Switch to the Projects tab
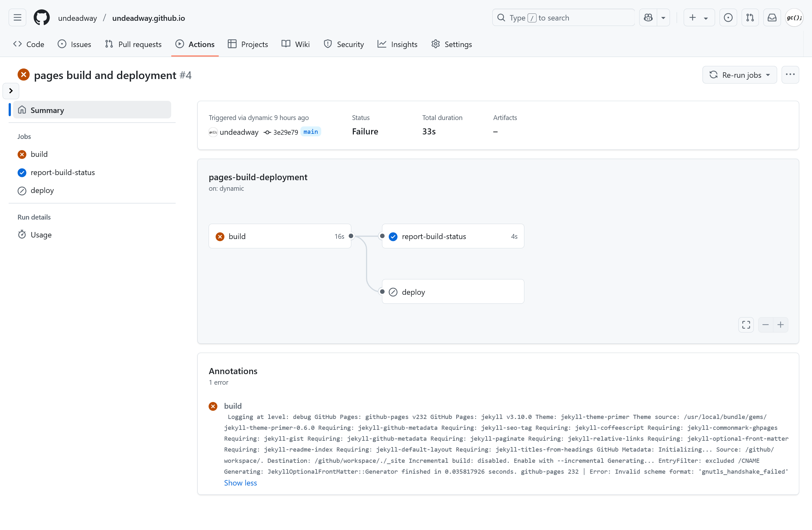Screen dimensions: 812x530 pyautogui.click(x=248, y=44)
